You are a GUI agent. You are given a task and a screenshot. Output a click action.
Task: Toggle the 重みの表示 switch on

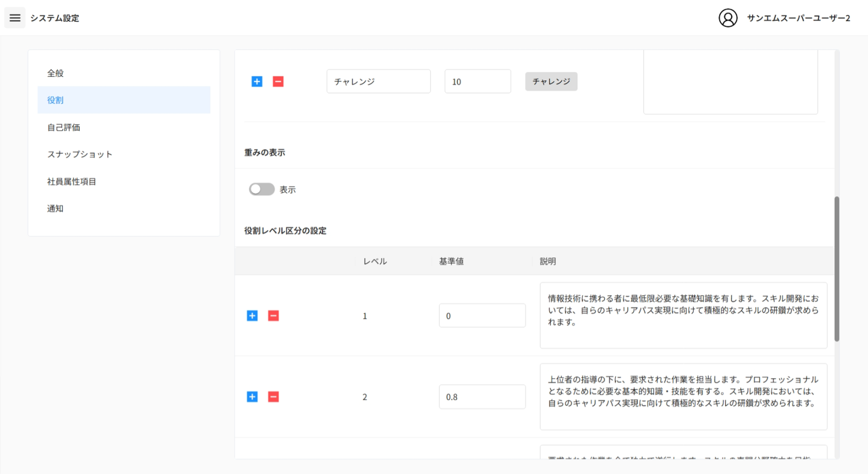262,189
